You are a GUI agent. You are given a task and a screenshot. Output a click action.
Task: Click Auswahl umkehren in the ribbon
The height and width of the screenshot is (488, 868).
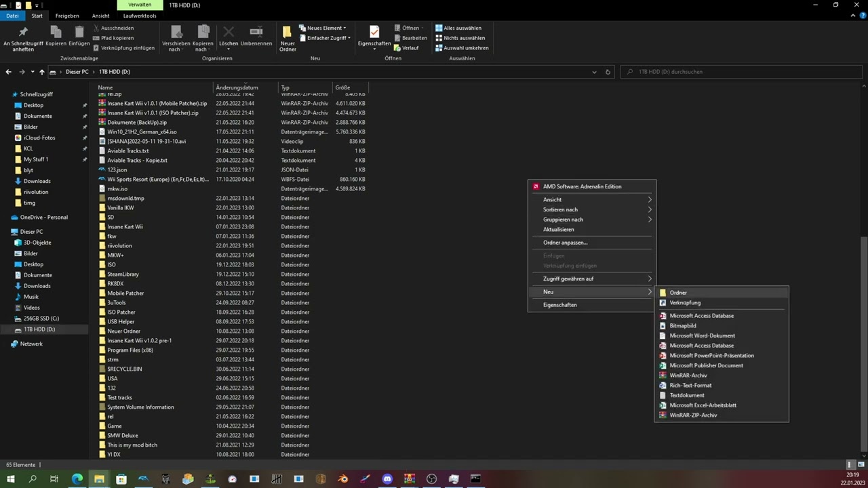coord(462,48)
